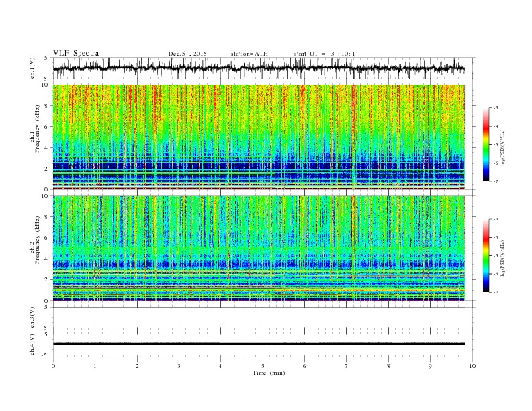Click the ch.2 spectrogram color scale bar
The width and height of the screenshot is (532, 411).
486,255
